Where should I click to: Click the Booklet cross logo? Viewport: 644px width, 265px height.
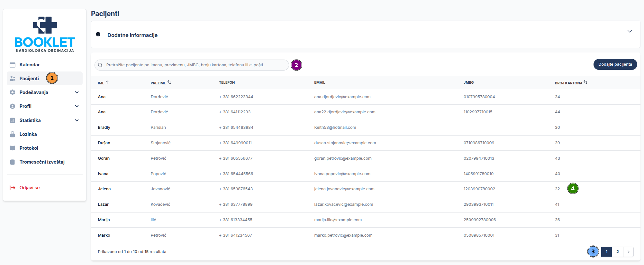pyautogui.click(x=45, y=25)
